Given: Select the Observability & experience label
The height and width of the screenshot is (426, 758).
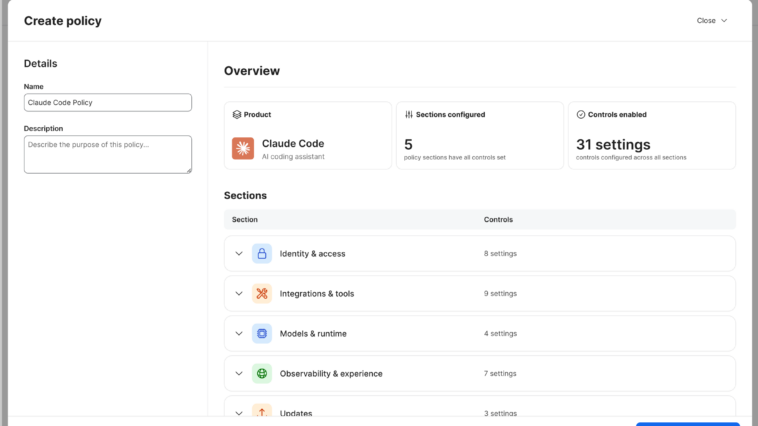Looking at the screenshot, I should click(x=331, y=373).
